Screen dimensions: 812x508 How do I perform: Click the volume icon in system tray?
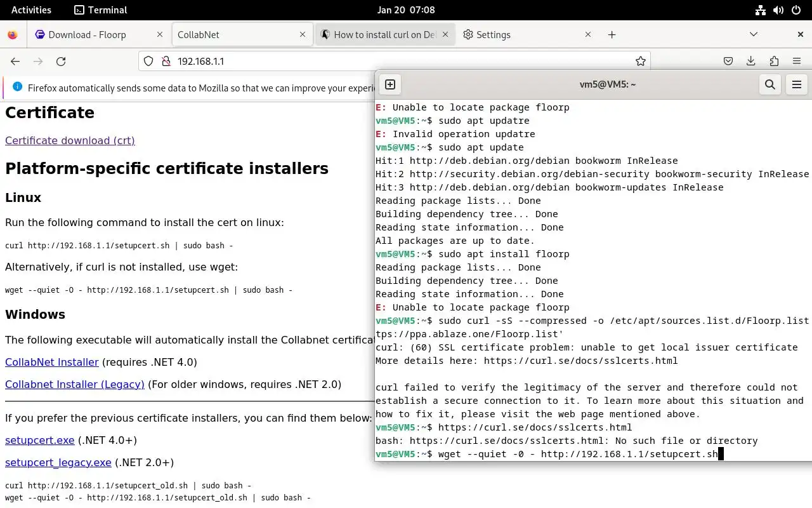point(779,10)
